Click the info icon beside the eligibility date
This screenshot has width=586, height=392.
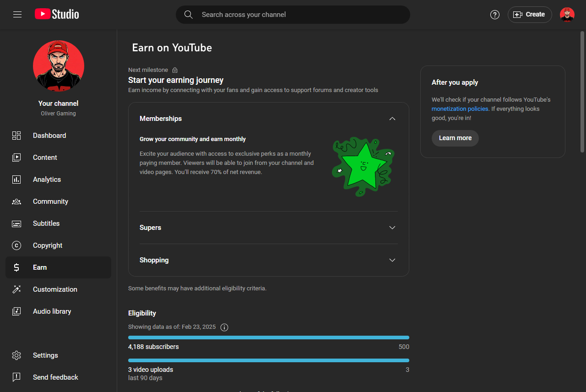224,327
